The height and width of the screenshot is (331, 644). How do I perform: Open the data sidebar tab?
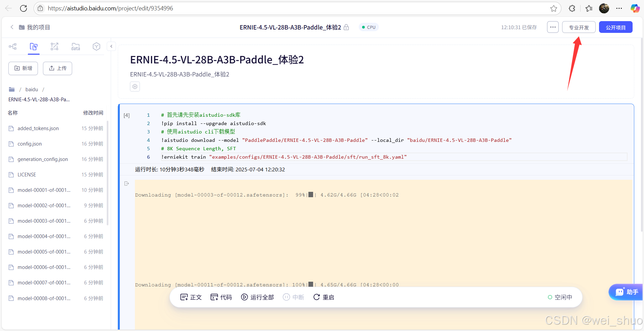(76, 47)
